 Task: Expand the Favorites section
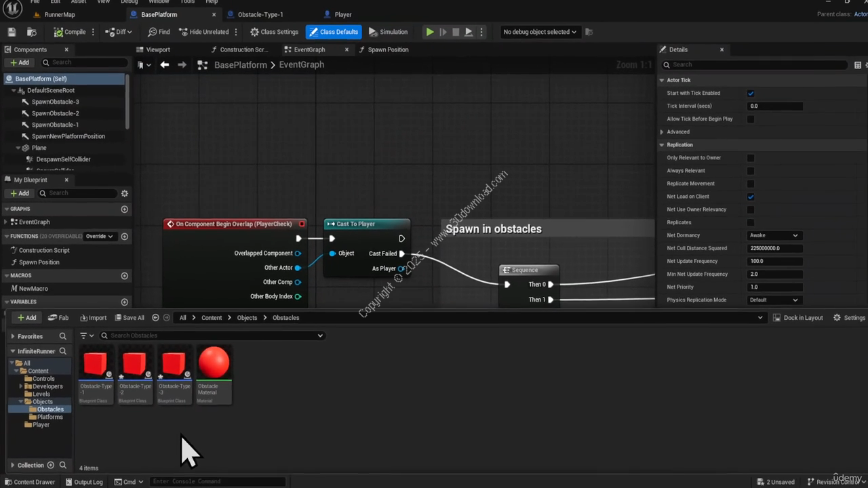[12, 336]
